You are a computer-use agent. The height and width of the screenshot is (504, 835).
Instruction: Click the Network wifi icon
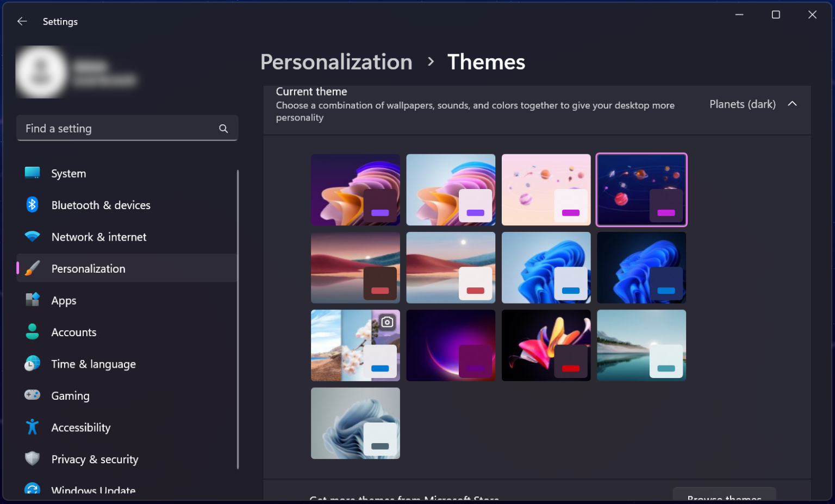click(33, 237)
